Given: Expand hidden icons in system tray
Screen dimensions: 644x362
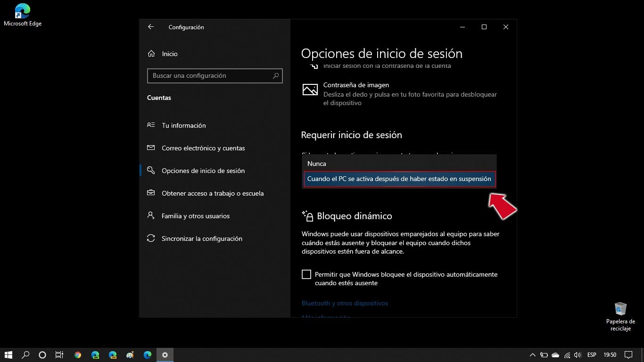Looking at the screenshot, I should click(x=532, y=354).
